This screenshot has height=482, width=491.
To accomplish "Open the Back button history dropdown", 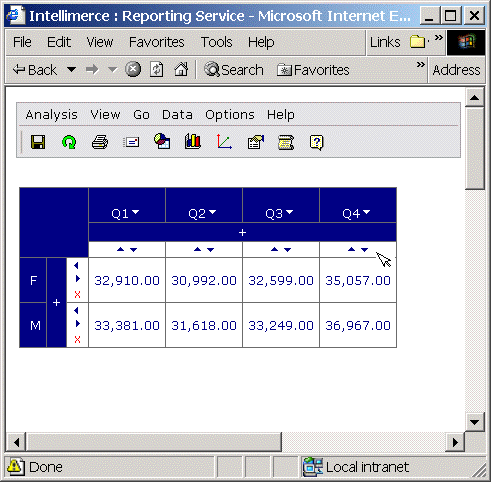I will tap(71, 70).
